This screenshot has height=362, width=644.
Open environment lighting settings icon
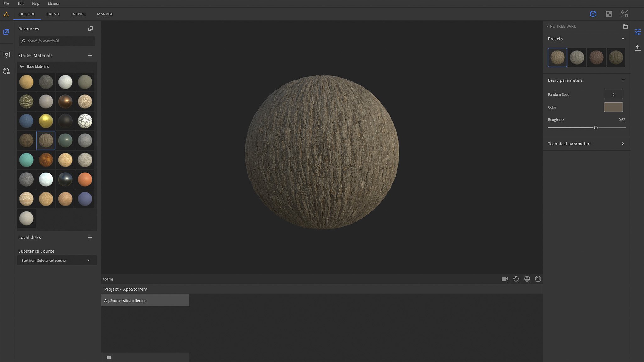point(527,279)
